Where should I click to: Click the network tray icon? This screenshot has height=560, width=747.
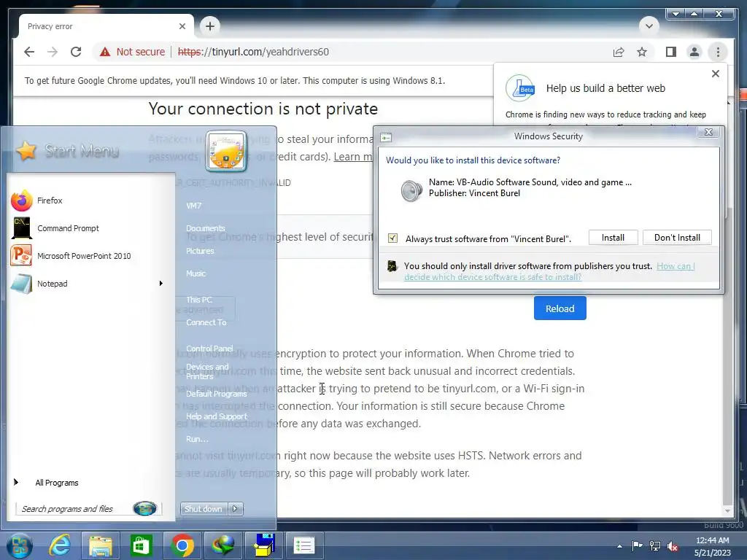[655, 545]
